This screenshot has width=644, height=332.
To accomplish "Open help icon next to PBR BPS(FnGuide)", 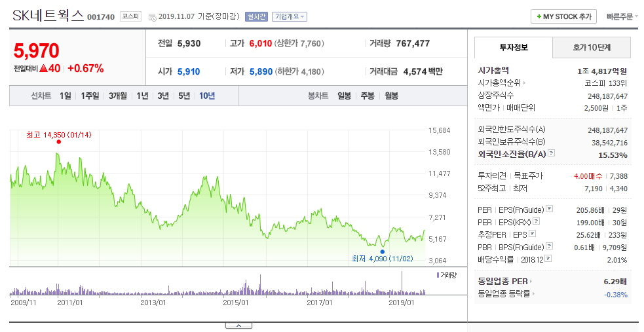I will point(550,246).
